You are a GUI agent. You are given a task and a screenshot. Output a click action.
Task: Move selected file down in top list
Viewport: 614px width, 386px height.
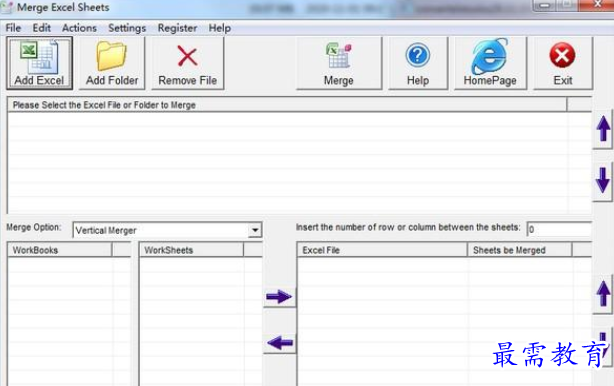pos(603,180)
